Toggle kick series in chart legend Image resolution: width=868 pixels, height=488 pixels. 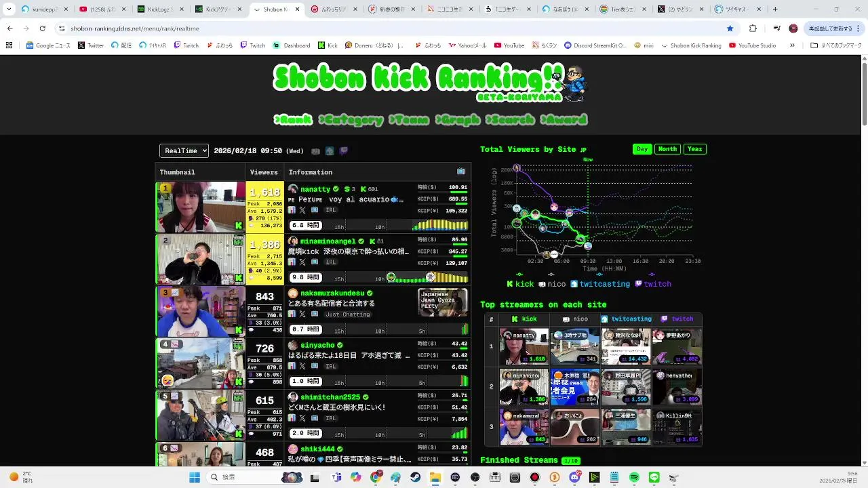pos(520,284)
